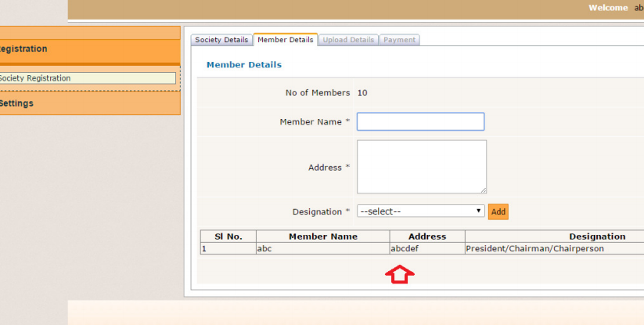Viewport: 644px width, 325px height.
Task: Open the Designation select dropdown
Action: tap(420, 211)
